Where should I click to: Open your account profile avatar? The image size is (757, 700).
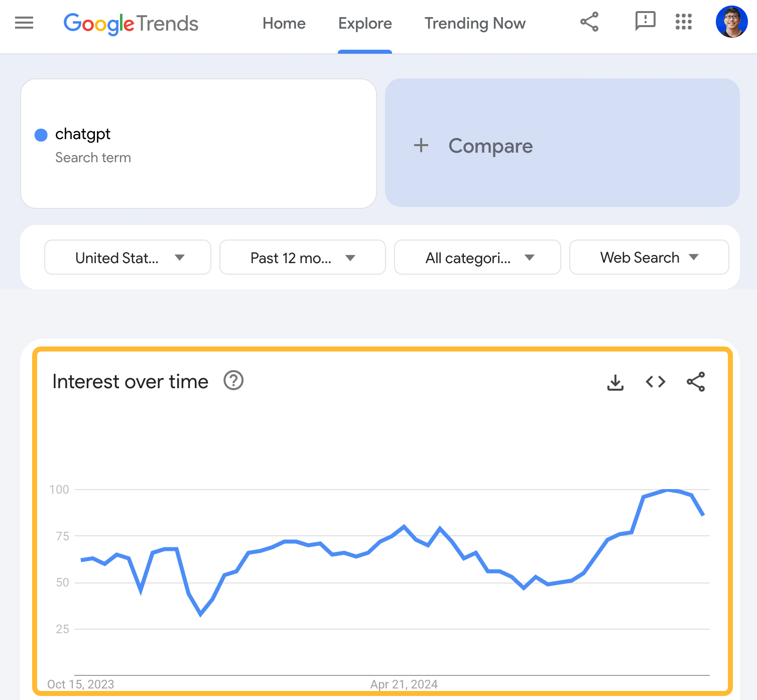[731, 22]
